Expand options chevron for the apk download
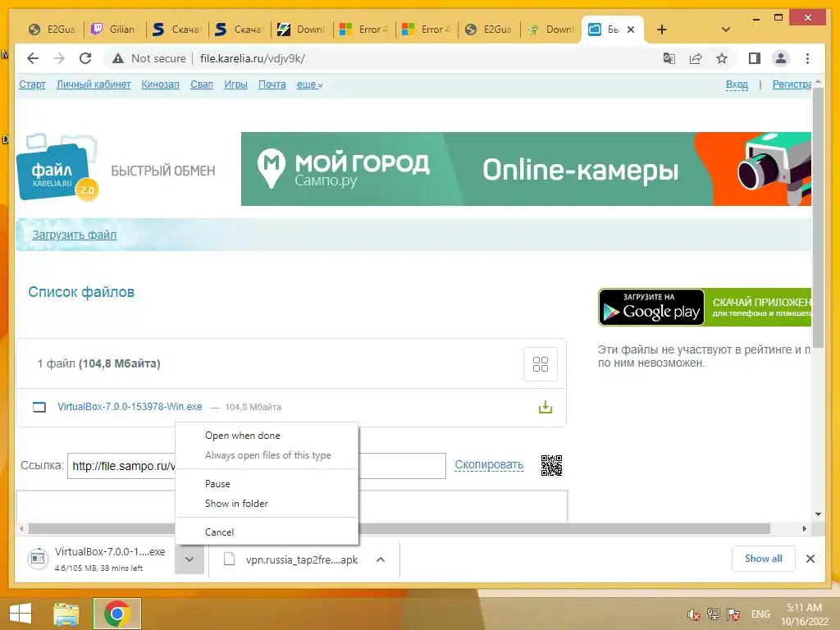Screen dimensions: 840x630 click(x=381, y=559)
